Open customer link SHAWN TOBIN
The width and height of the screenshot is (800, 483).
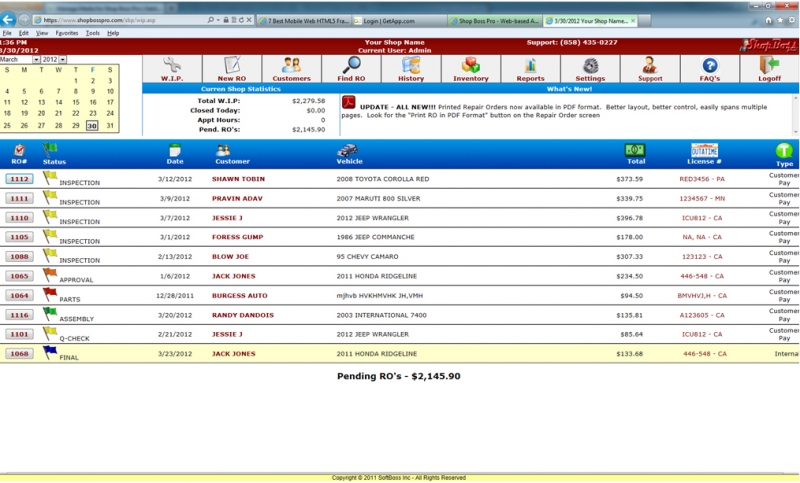(238, 179)
